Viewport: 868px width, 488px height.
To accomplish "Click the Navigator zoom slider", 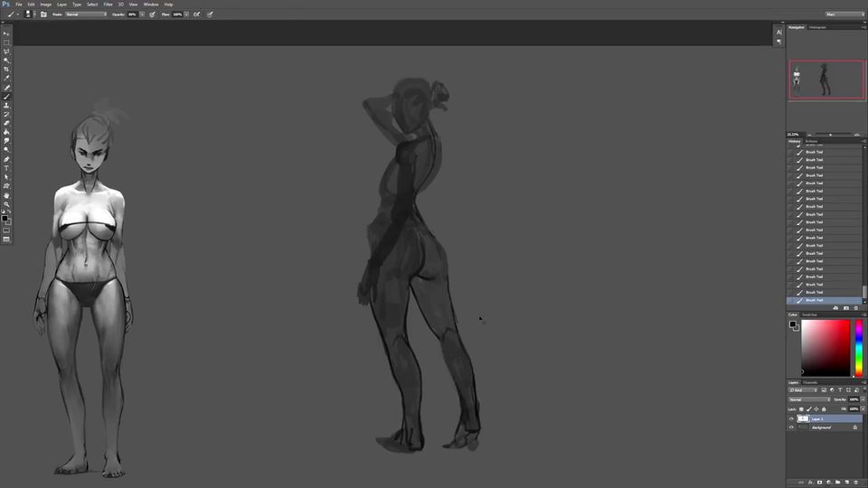I will pos(830,135).
